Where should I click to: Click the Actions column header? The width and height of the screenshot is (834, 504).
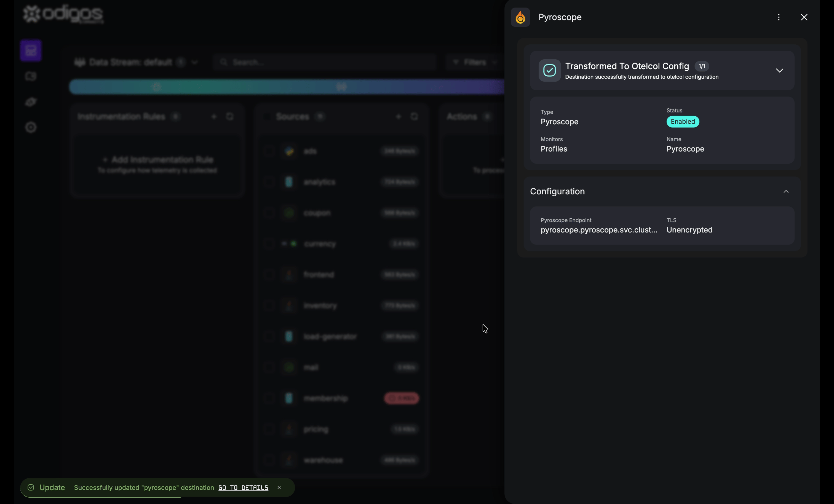462,117
